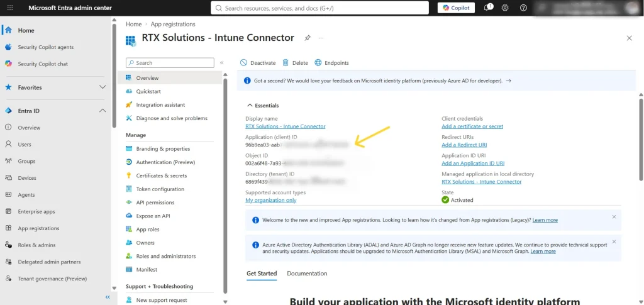
Task: Open Tenant governance (Preview)
Action: point(52,279)
